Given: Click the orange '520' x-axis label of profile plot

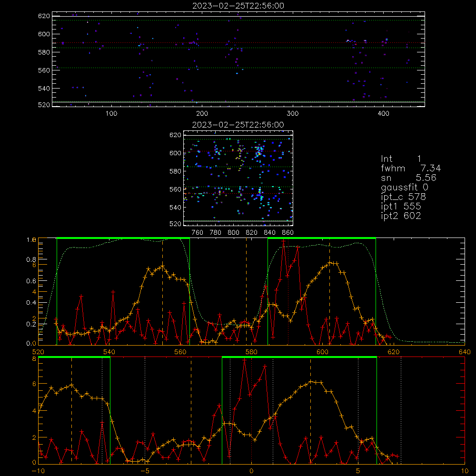Looking at the screenshot, I should pos(38,352).
